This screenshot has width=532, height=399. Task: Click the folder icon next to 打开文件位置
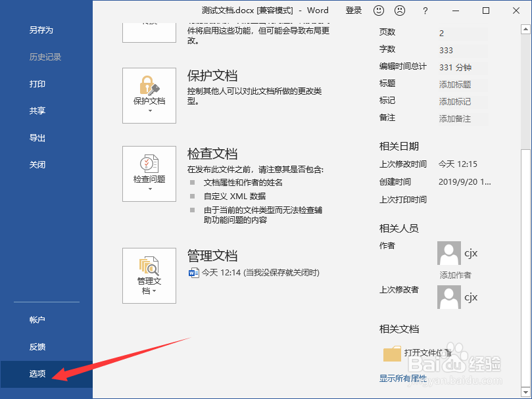pyautogui.click(x=392, y=353)
